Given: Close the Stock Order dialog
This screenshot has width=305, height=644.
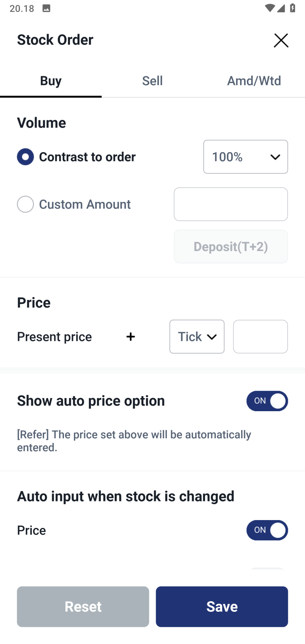Looking at the screenshot, I should pyautogui.click(x=281, y=41).
